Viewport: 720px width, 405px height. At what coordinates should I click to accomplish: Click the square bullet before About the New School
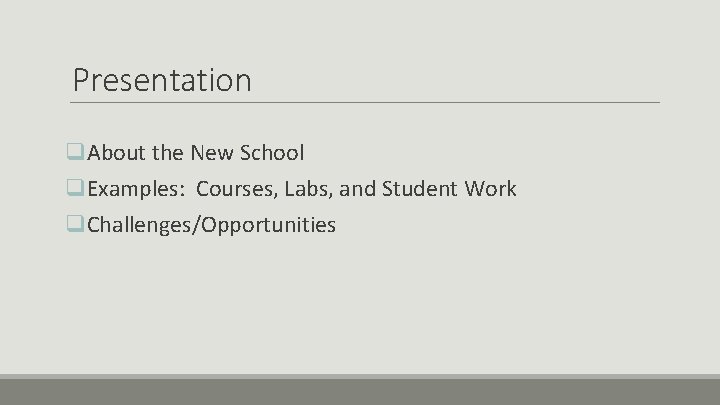(x=77, y=154)
